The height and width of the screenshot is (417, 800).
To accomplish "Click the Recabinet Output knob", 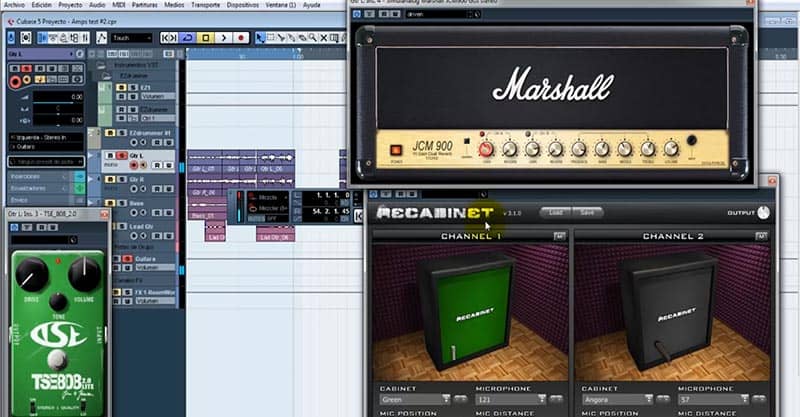I will [x=763, y=213].
